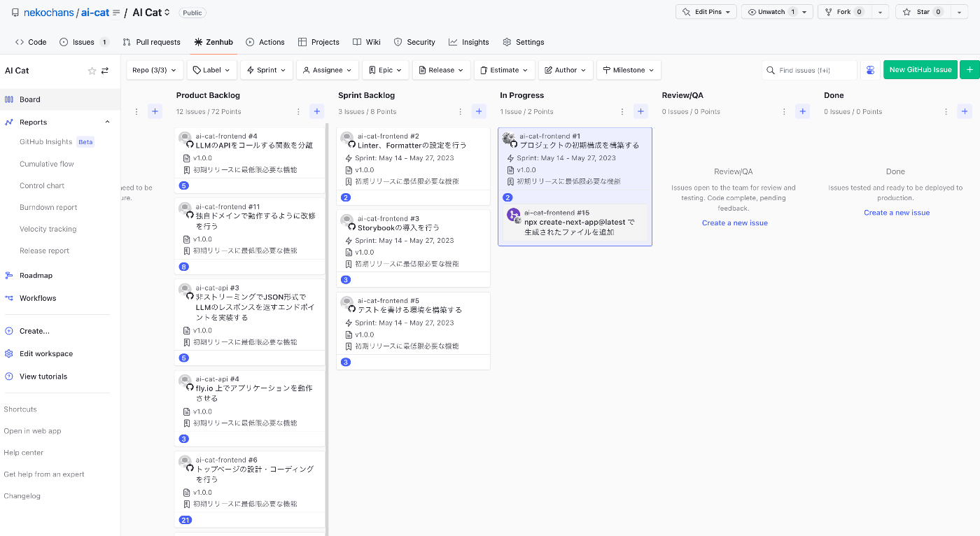This screenshot has height=536, width=980.
Task: Switch to the Pull requests tab
Action: point(151,42)
